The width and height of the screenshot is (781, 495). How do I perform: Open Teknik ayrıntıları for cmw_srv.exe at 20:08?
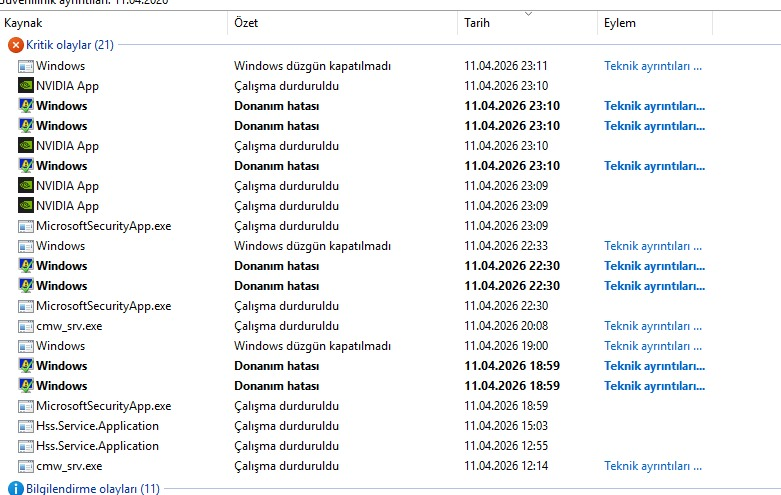coord(653,326)
